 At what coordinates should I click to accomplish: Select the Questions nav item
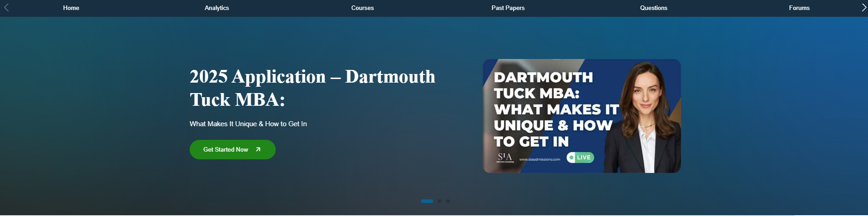pos(654,8)
